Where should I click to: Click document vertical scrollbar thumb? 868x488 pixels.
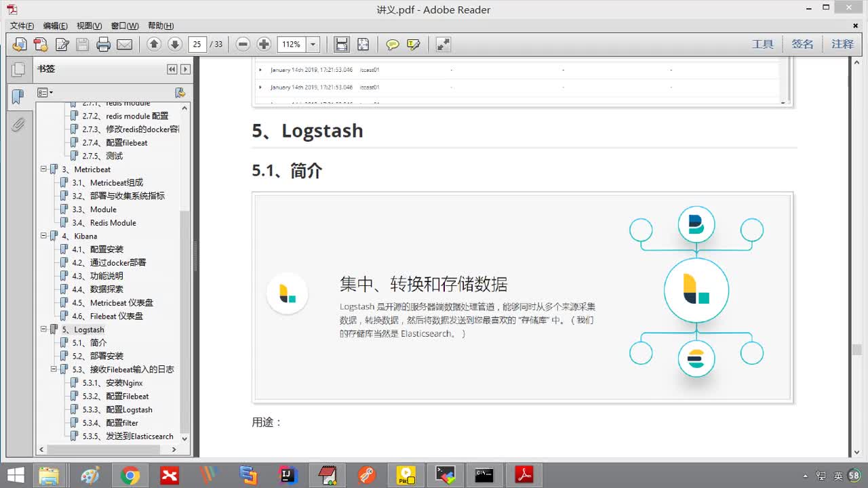click(856, 350)
